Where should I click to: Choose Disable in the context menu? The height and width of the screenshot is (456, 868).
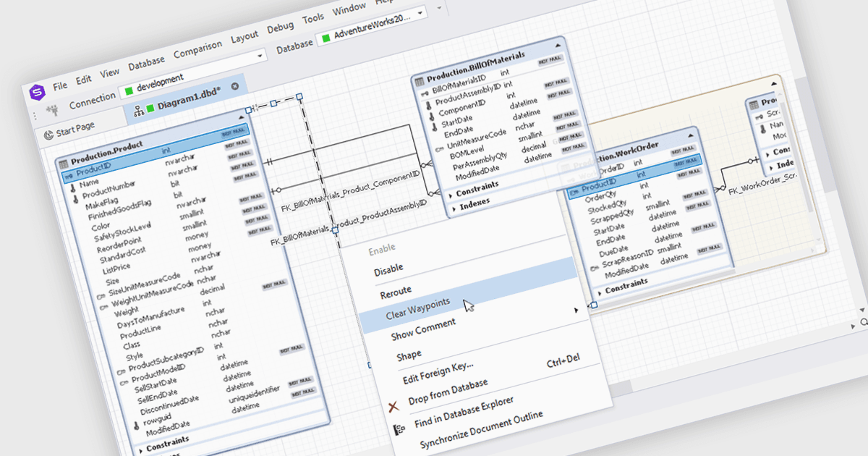coord(389,271)
